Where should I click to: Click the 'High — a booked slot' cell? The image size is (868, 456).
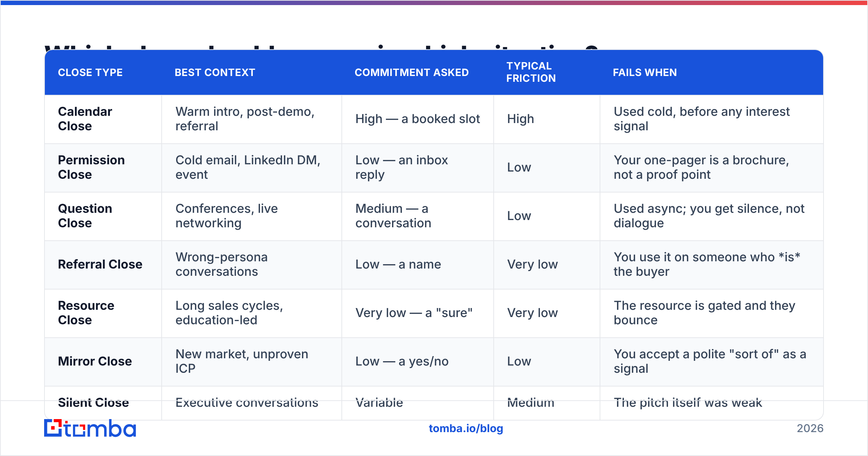point(418,119)
